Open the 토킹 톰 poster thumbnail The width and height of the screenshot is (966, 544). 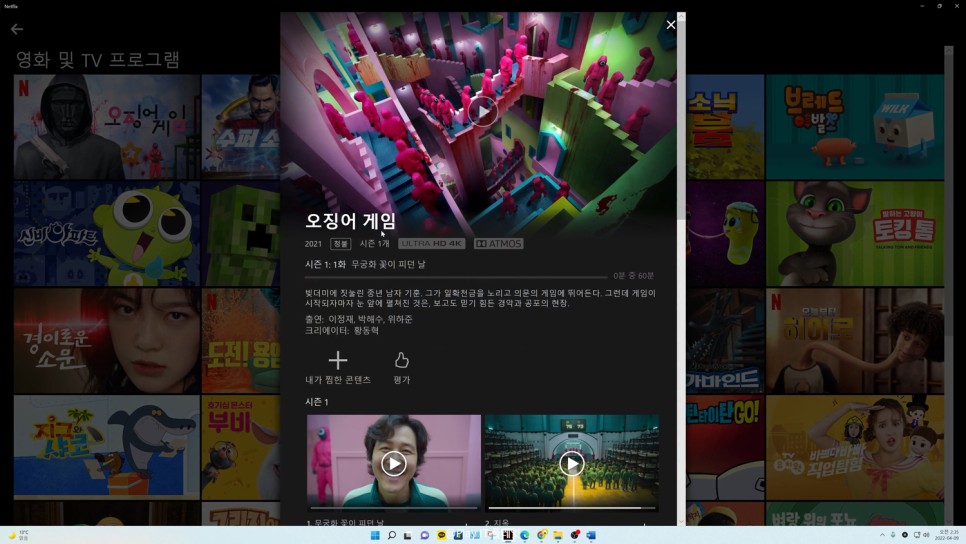[x=854, y=233]
